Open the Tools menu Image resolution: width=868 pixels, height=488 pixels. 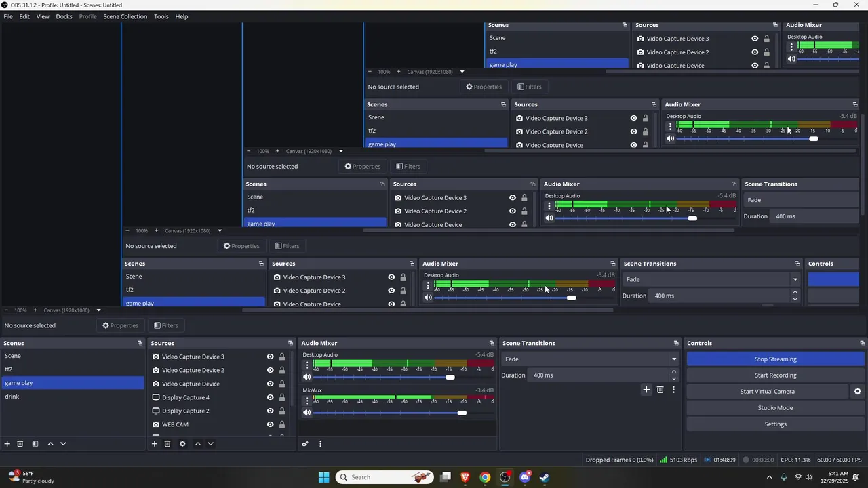[x=161, y=16]
